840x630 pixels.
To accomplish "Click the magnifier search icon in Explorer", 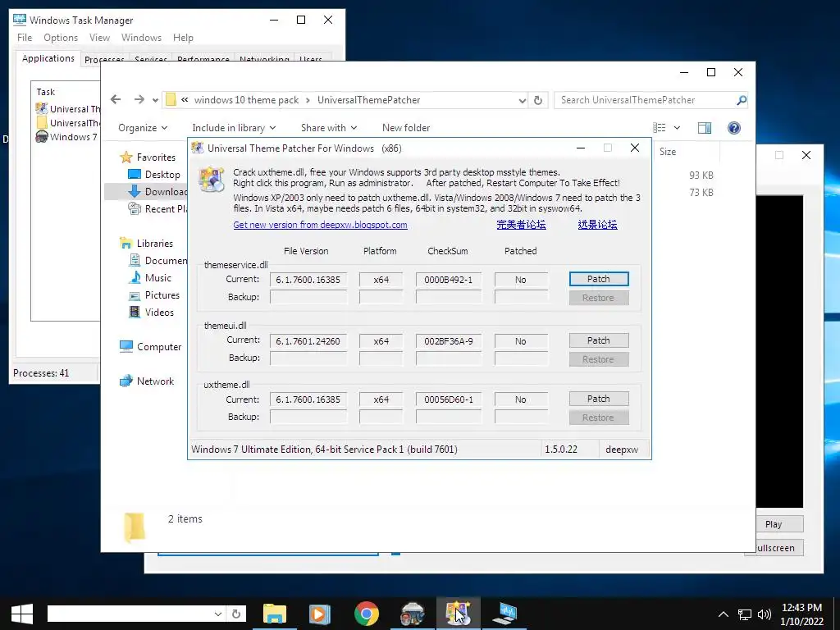I will [x=742, y=100].
